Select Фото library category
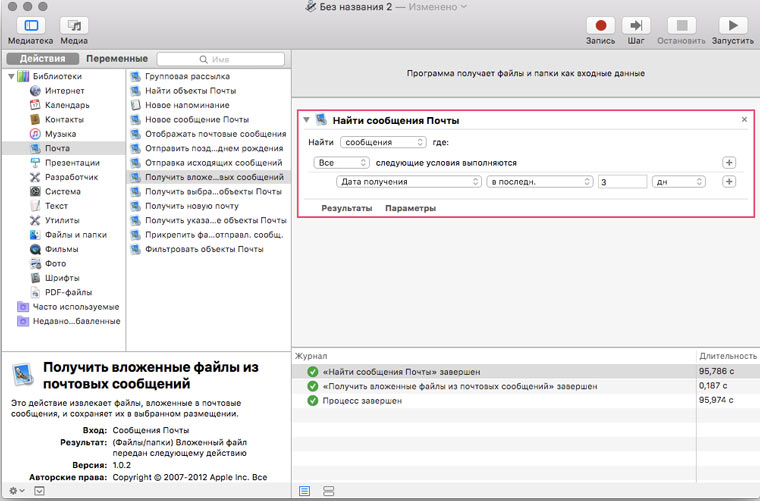Screen dimensions: 760x501 click(55, 264)
